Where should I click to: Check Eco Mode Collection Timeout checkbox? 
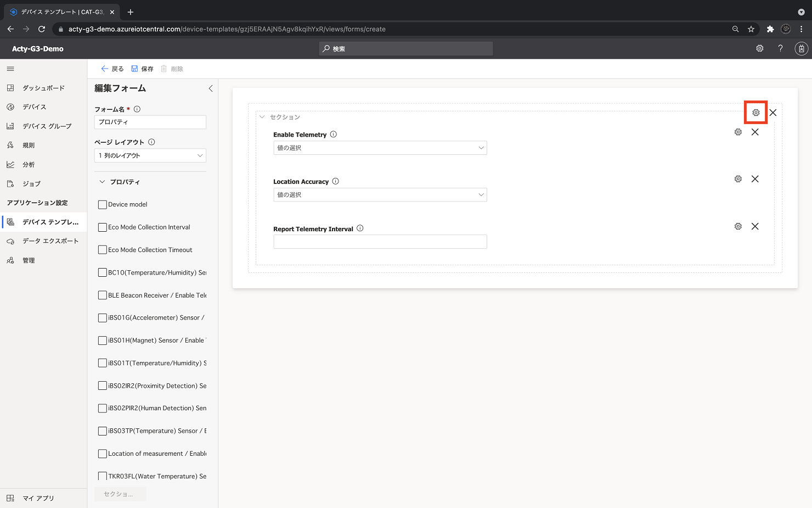(103, 250)
